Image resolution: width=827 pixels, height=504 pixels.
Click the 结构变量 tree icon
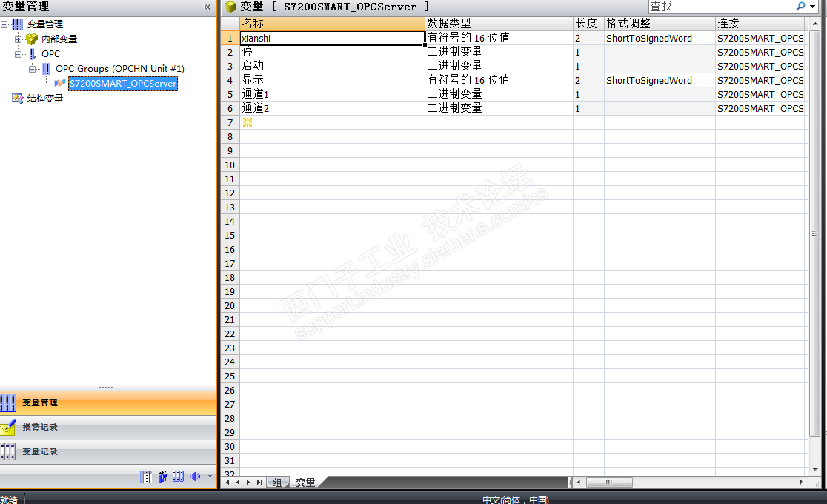tap(17, 98)
